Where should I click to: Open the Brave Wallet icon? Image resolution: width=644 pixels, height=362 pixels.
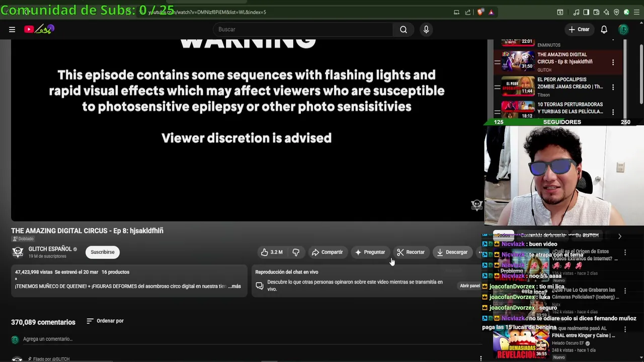click(596, 12)
